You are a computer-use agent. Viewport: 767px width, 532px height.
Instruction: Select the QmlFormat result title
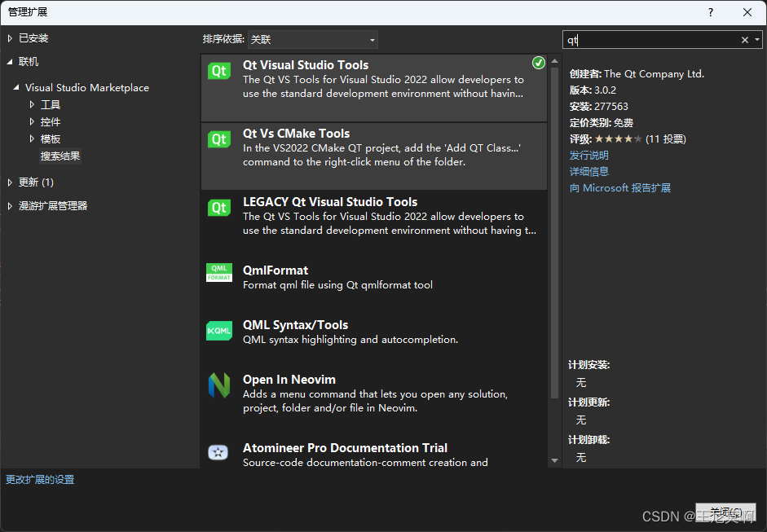click(276, 270)
